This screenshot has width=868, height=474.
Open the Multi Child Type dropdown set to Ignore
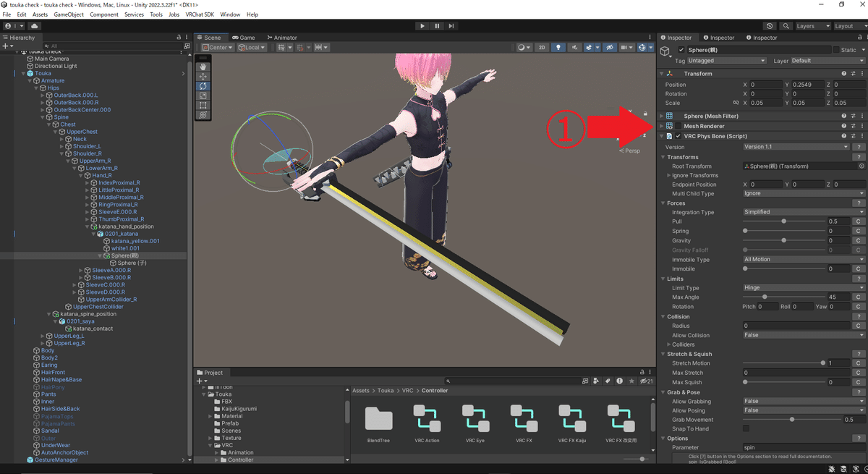801,193
